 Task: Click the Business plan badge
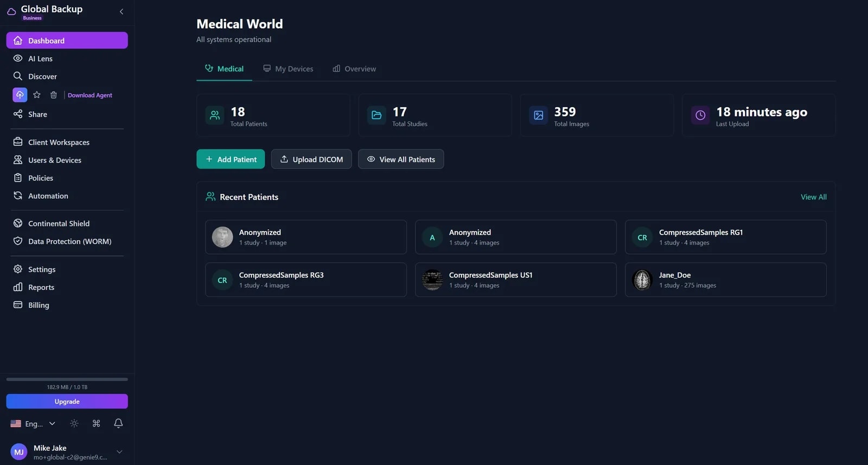pos(33,18)
